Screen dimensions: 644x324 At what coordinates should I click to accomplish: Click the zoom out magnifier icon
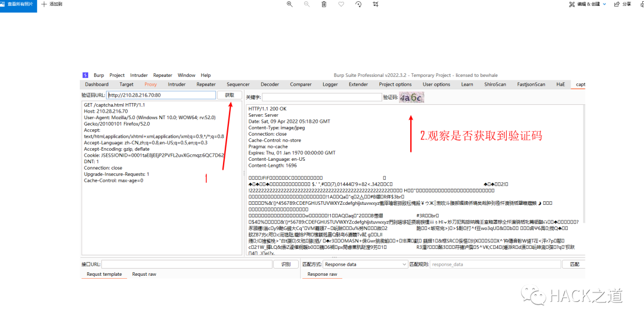click(x=307, y=4)
